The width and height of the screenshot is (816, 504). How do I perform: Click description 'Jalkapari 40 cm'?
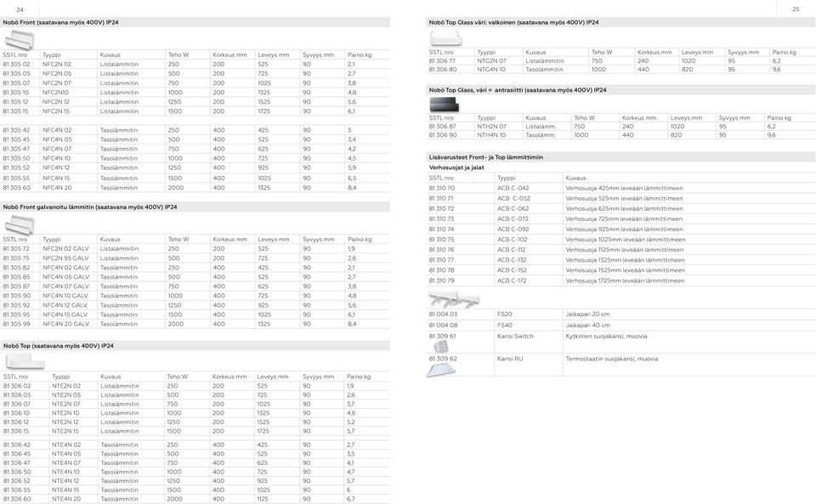point(587,325)
